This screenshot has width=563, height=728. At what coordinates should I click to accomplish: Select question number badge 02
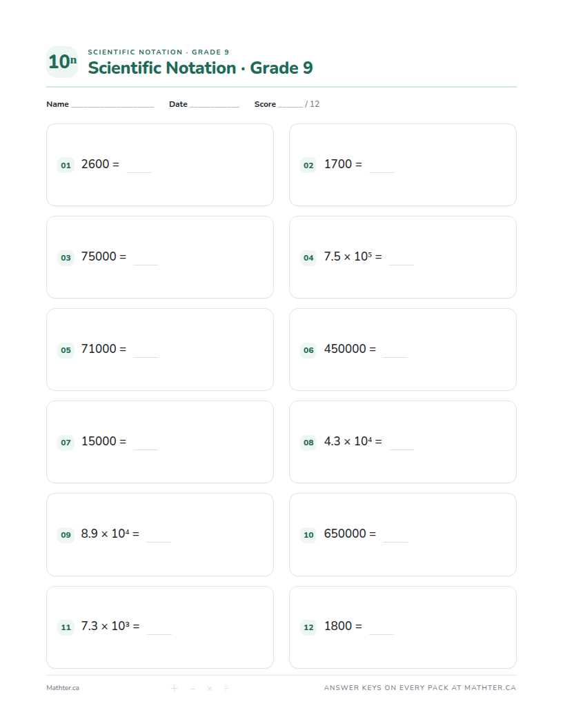pos(308,165)
